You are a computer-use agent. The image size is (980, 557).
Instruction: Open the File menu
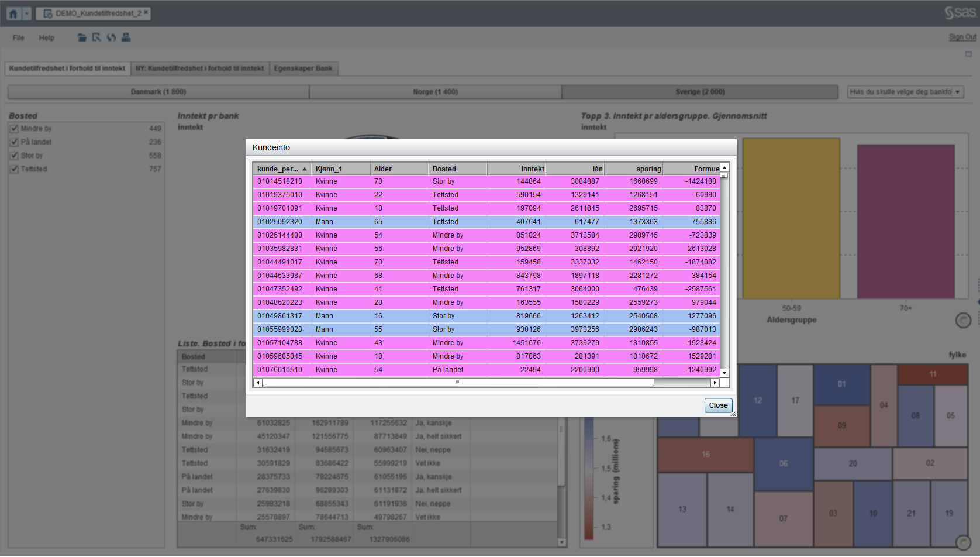point(19,38)
